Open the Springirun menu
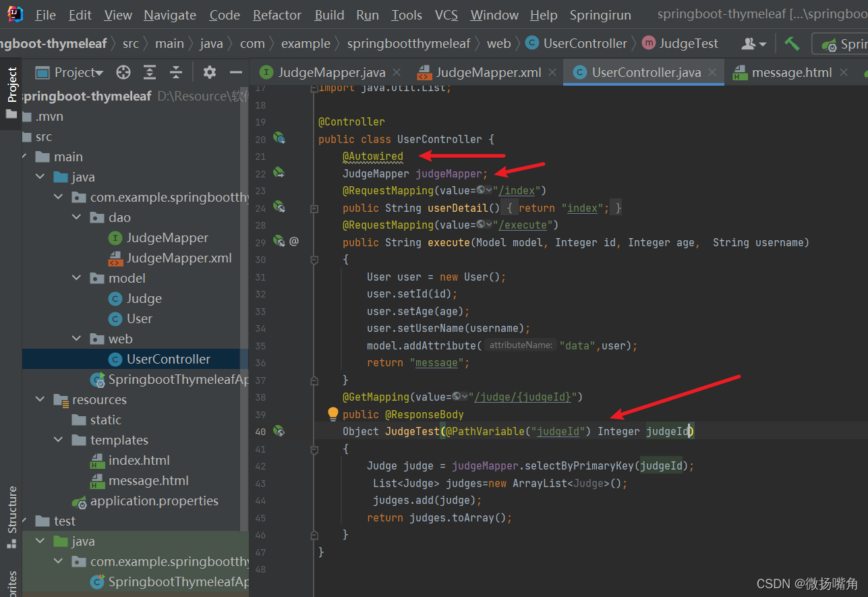 601,15
